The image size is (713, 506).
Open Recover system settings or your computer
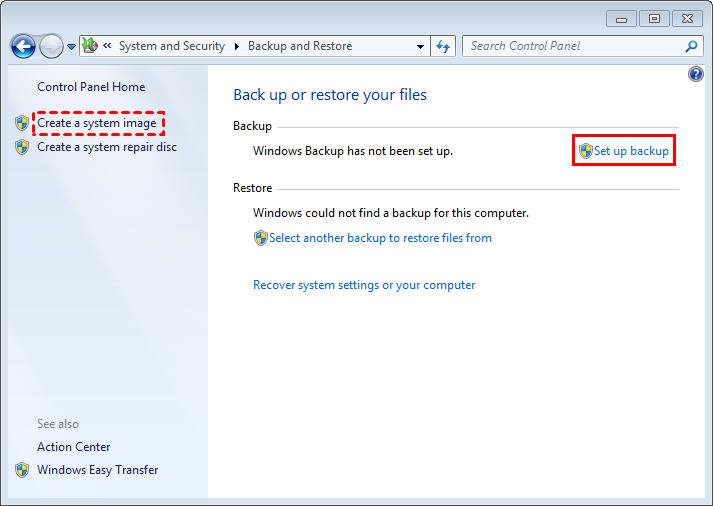click(364, 285)
